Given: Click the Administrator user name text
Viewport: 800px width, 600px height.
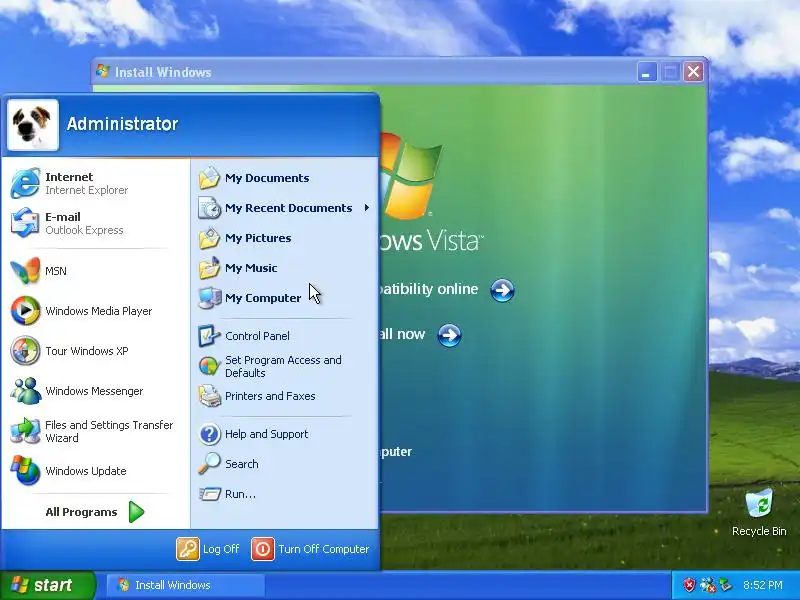Looking at the screenshot, I should [x=122, y=124].
